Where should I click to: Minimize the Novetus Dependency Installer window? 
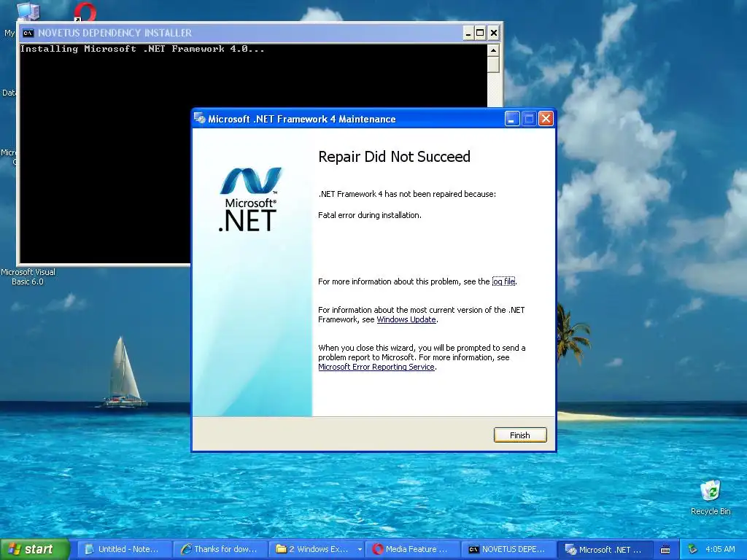point(468,33)
